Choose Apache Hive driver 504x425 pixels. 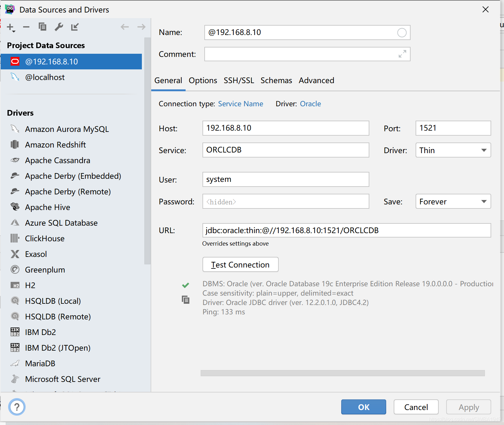(x=71, y=207)
